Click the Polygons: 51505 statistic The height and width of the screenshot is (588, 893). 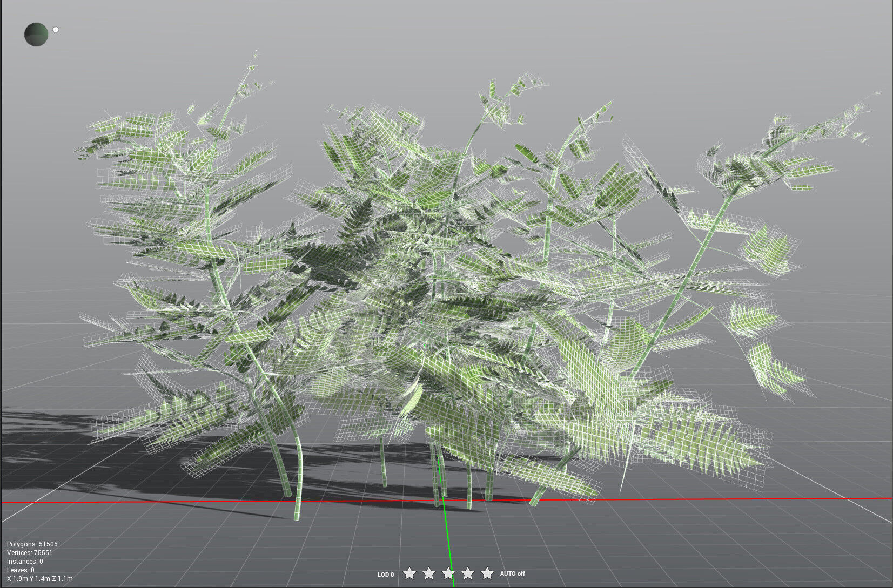(x=32, y=544)
